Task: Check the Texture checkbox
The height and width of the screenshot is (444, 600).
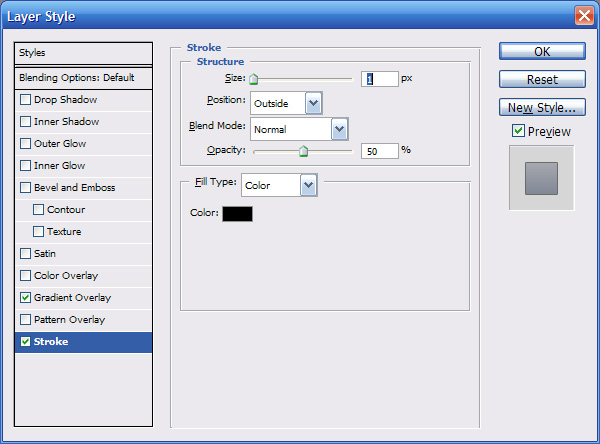Action: (38, 232)
